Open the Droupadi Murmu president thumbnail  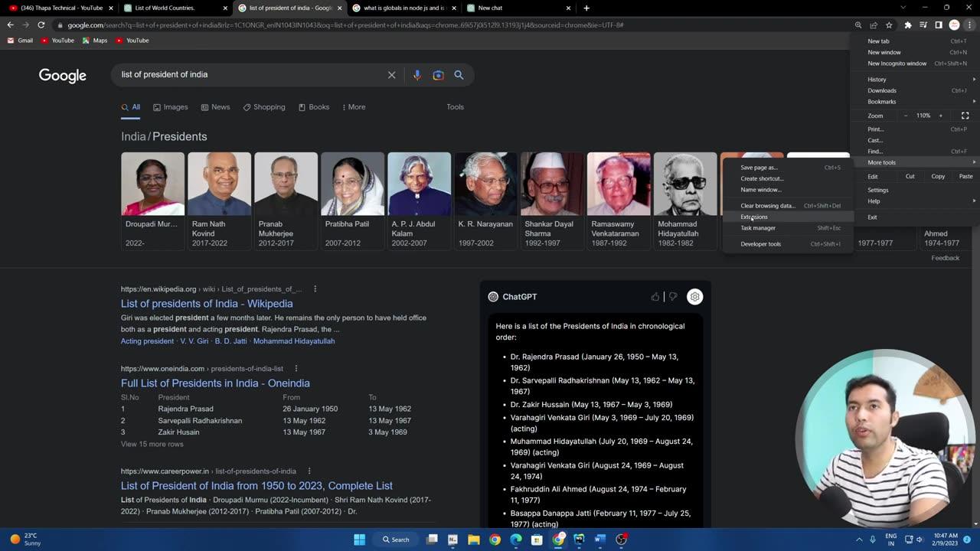coord(152,183)
